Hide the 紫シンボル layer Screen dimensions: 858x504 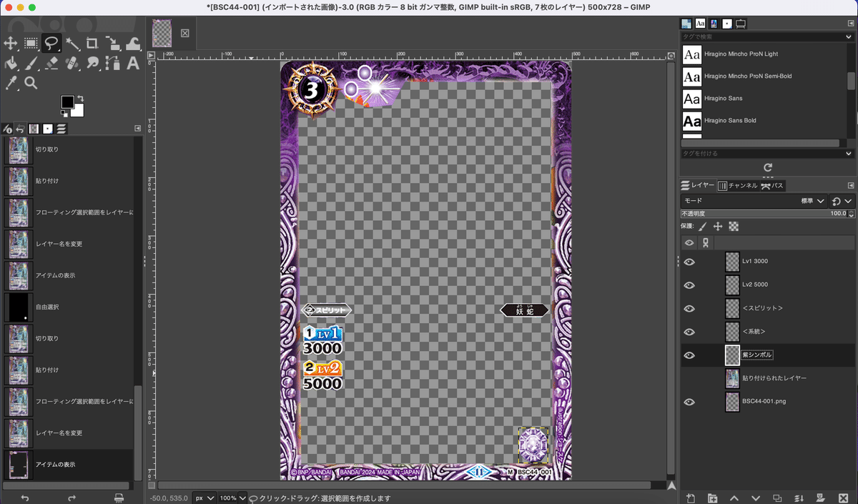[689, 355]
